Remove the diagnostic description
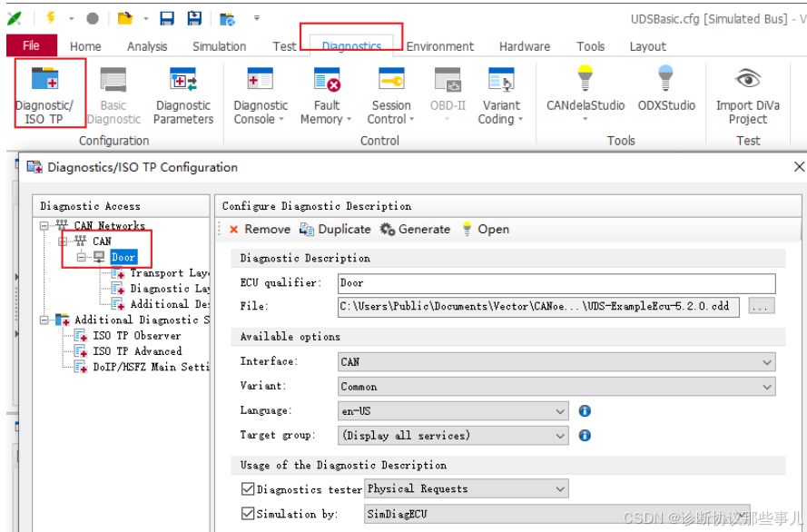807x532 pixels. [x=260, y=229]
